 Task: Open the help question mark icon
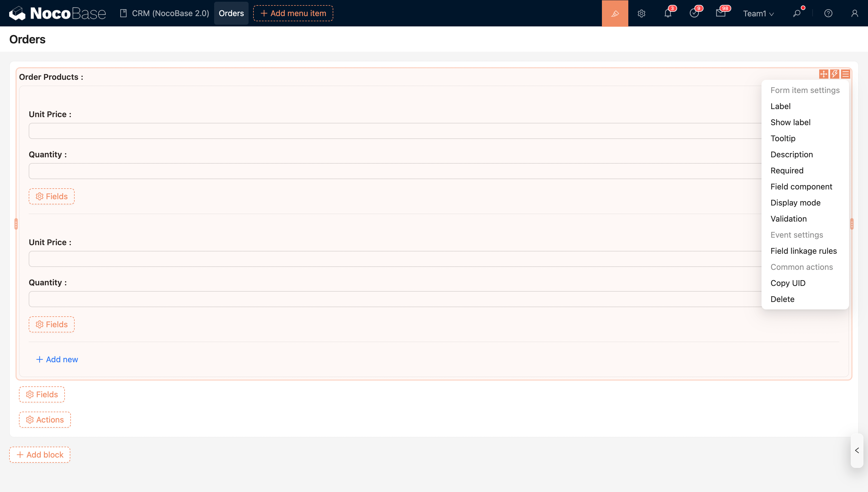coord(828,13)
